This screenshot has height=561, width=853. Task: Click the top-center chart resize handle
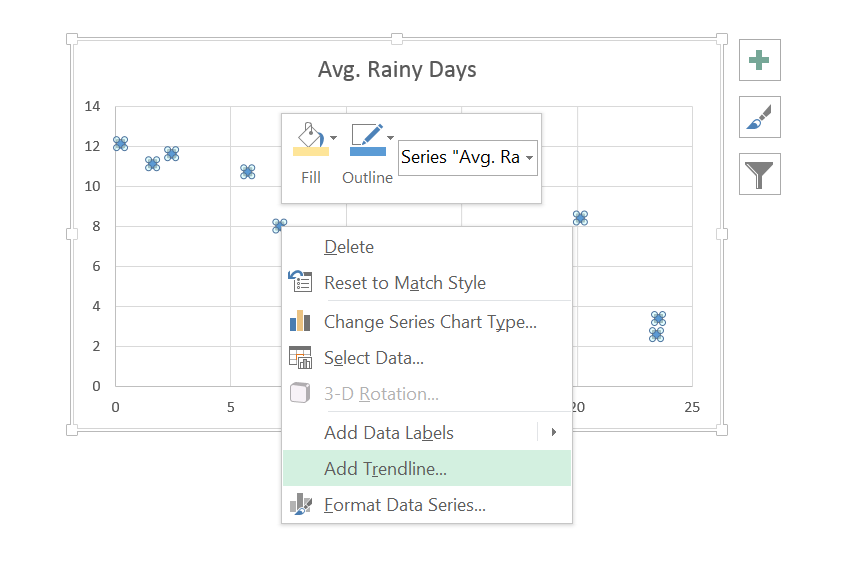397,39
